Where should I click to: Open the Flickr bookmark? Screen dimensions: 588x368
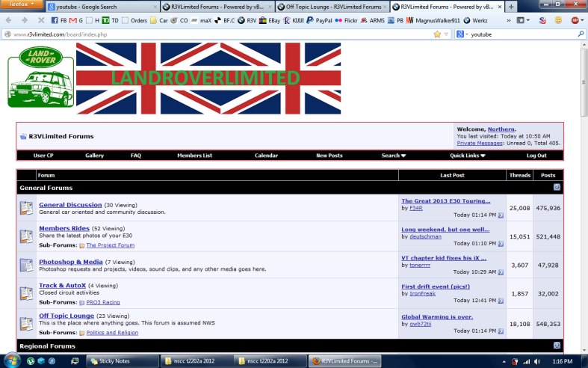pyautogui.click(x=346, y=20)
